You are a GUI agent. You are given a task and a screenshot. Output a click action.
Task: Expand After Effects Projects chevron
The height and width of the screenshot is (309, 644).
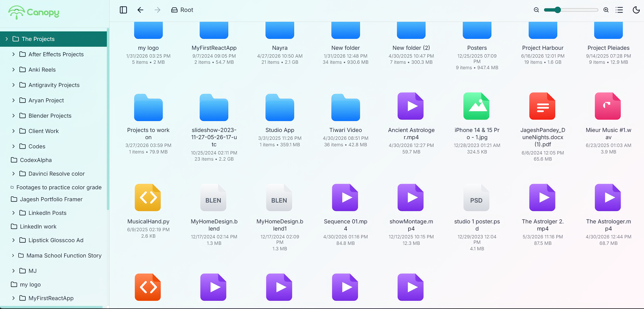pyautogui.click(x=13, y=54)
